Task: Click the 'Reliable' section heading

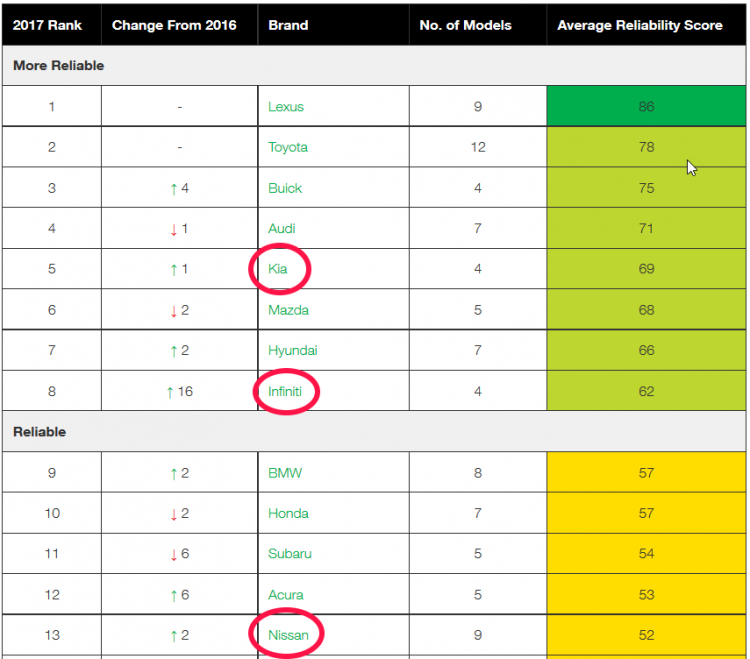Action: pyautogui.click(x=39, y=432)
